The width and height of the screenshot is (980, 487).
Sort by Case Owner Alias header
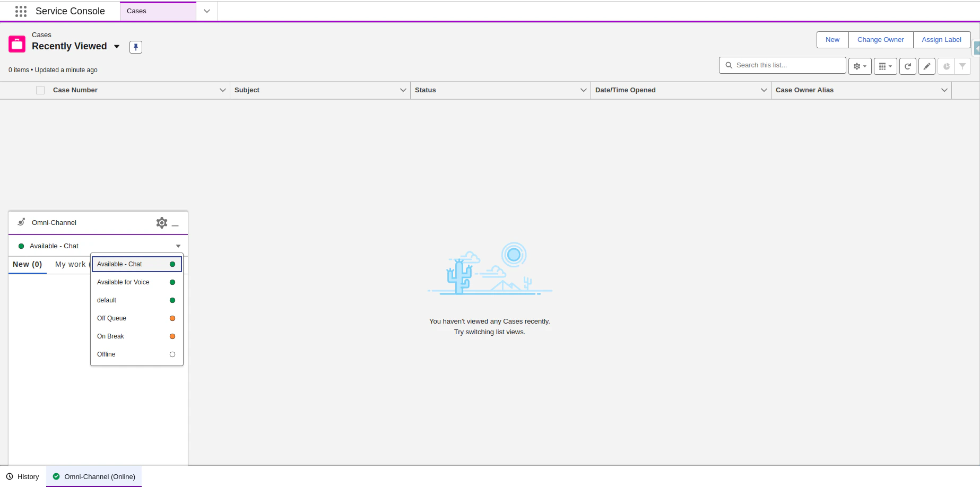804,90
